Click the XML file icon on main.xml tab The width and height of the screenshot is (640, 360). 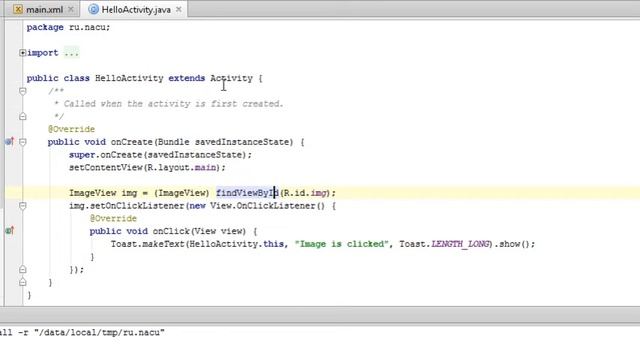[18, 9]
